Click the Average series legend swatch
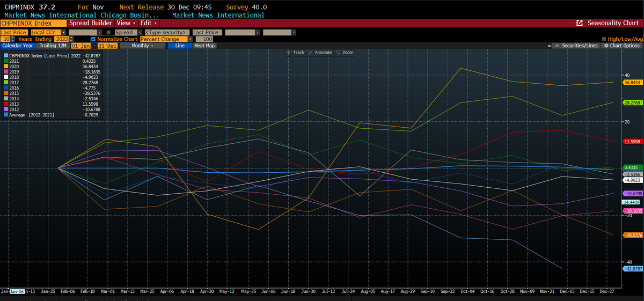Image resolution: width=644 pixels, height=301 pixels. click(6, 115)
